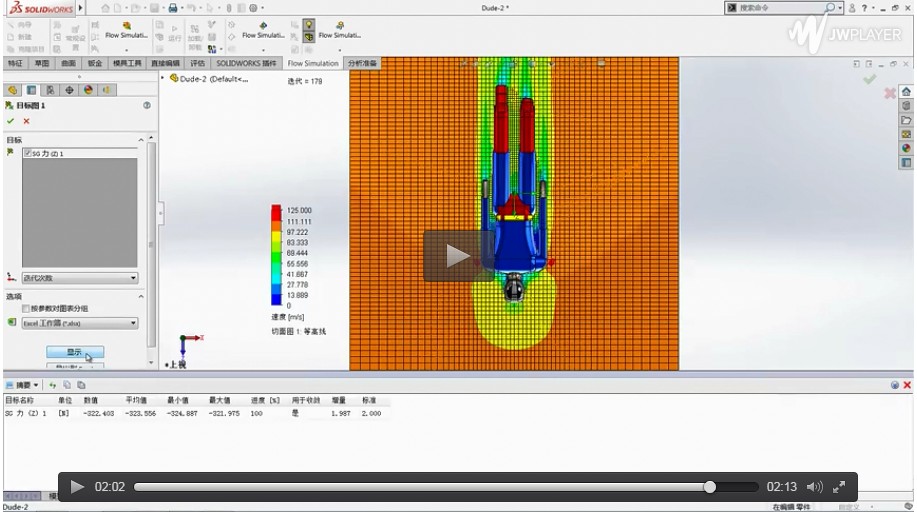This screenshot has height=512, width=917.
Task: Select the 特征 ribbon tab
Action: pyautogui.click(x=15, y=63)
